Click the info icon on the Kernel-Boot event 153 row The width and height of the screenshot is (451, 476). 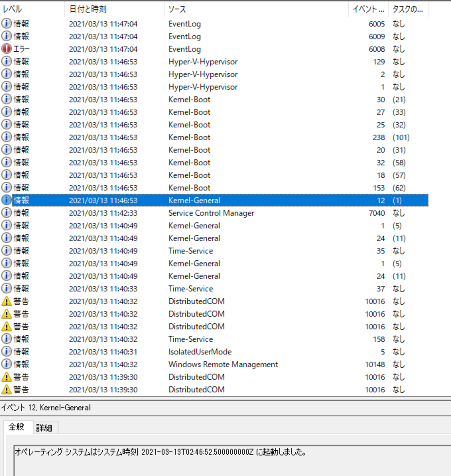(x=6, y=187)
